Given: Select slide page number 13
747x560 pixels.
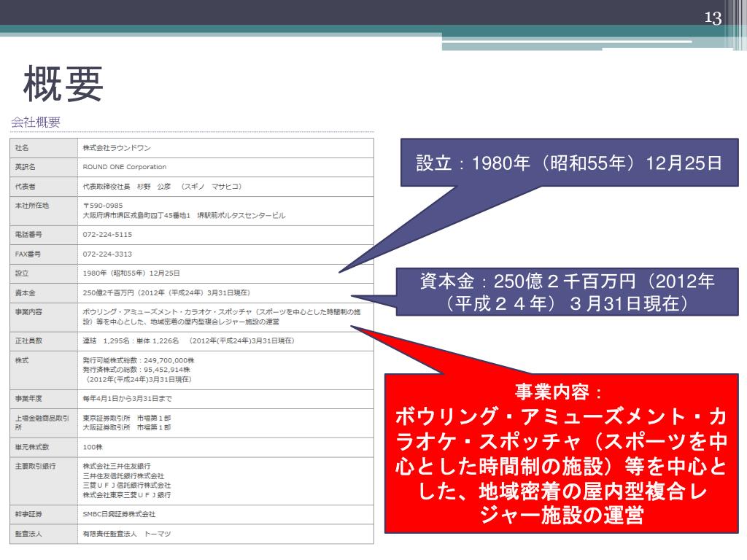Looking at the screenshot, I should [713, 18].
